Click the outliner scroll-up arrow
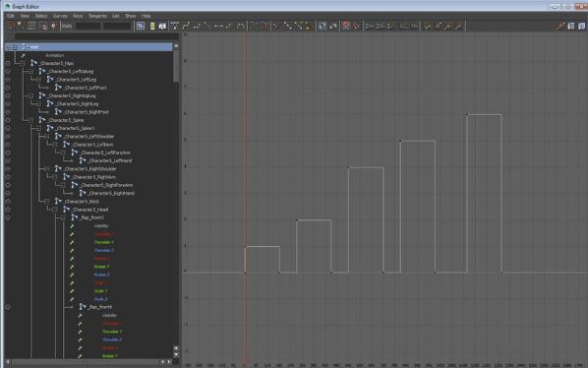Image resolution: width=588 pixels, height=368 pixels. 176,46
